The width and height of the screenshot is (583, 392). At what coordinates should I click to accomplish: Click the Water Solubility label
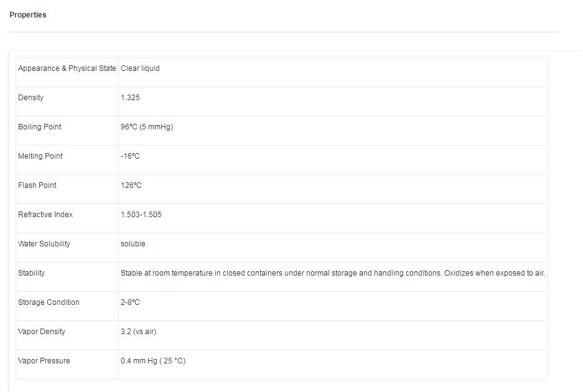tap(44, 244)
